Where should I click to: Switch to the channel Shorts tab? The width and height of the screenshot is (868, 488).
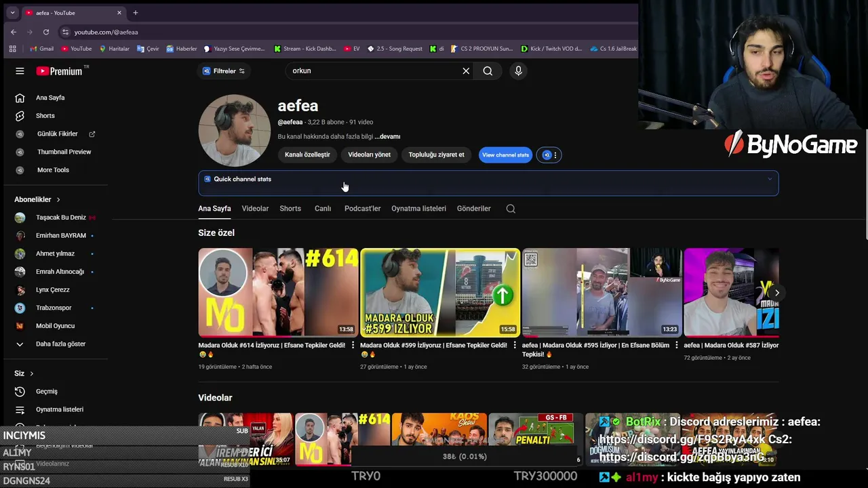[x=290, y=209]
